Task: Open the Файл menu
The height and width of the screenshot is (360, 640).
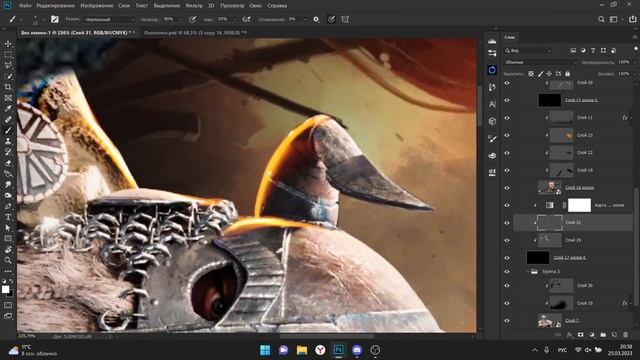Action: [x=25, y=6]
